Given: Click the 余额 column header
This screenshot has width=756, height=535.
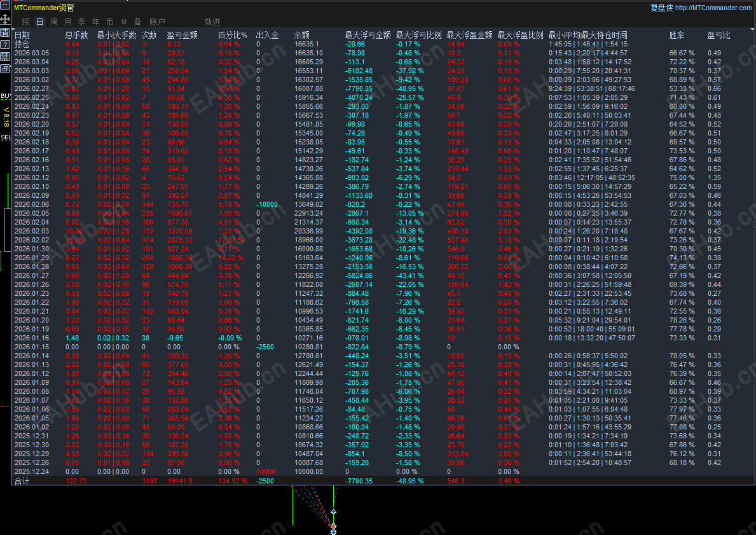Looking at the screenshot, I should click(302, 35).
